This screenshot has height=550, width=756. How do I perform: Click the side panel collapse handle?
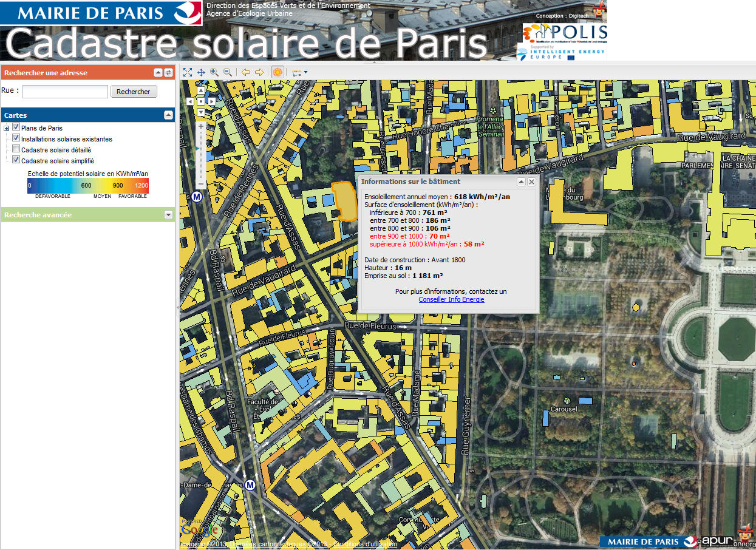pyautogui.click(x=177, y=308)
